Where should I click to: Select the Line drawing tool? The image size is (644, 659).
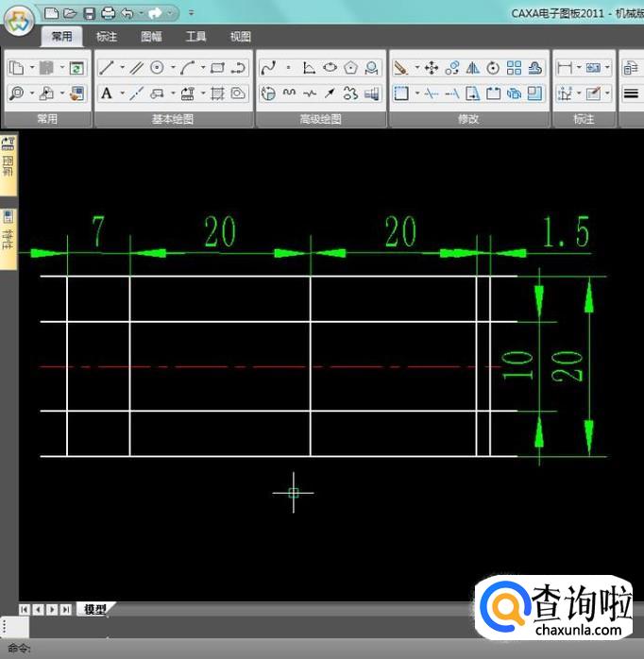[x=106, y=68]
